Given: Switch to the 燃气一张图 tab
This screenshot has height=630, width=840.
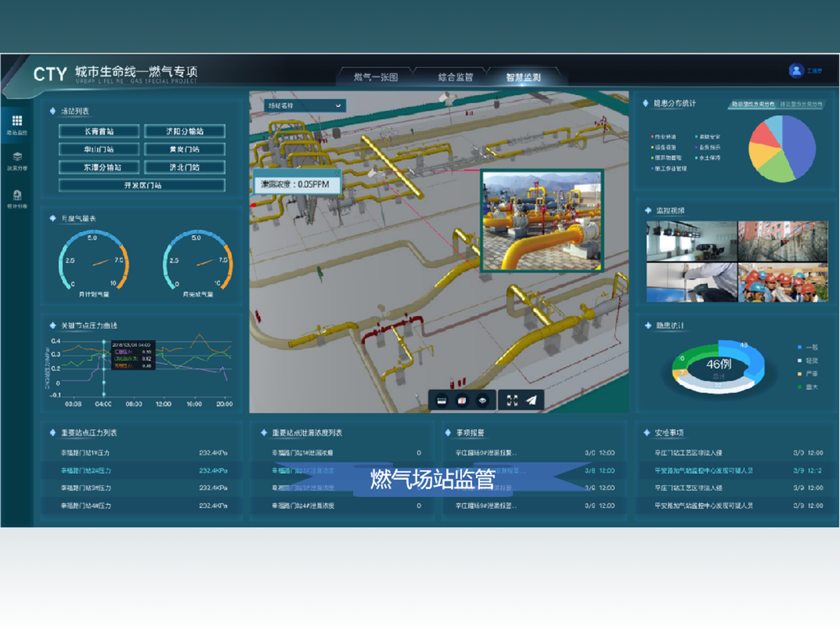Looking at the screenshot, I should pyautogui.click(x=376, y=77).
